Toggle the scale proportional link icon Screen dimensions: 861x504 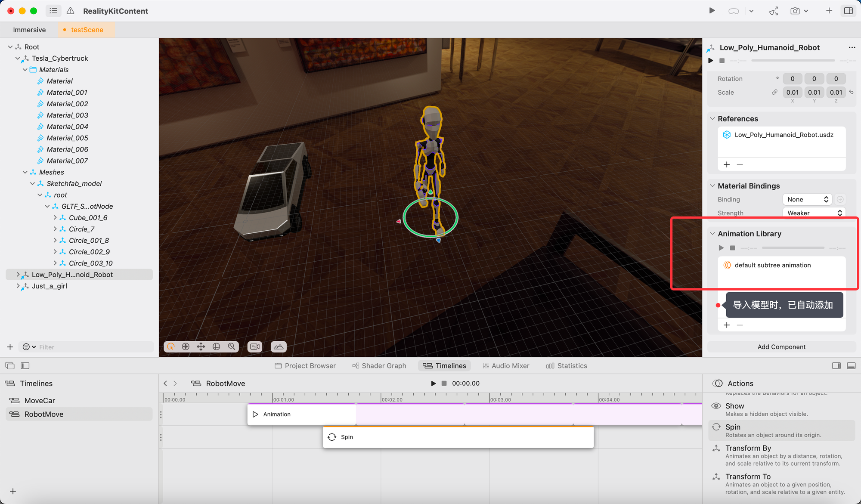coord(774,92)
